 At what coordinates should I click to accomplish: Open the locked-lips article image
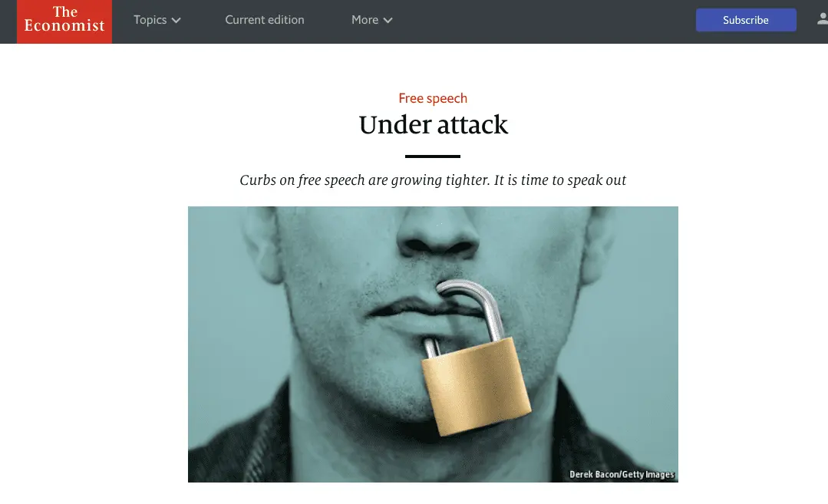point(433,344)
